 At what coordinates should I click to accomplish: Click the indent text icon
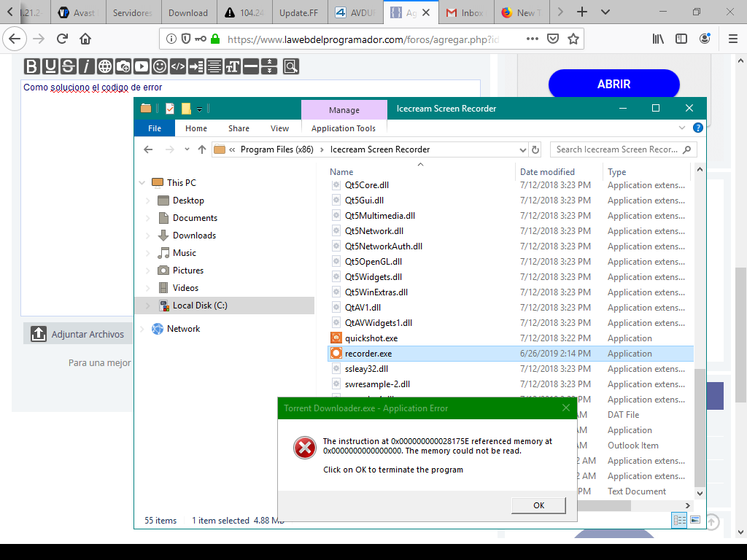(x=196, y=66)
